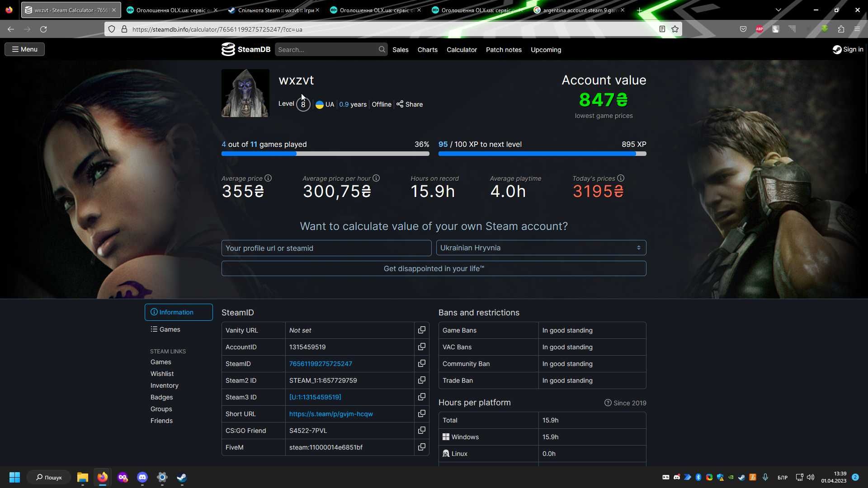Open the Ukrainian Hryvnia currency dropdown

(541, 248)
